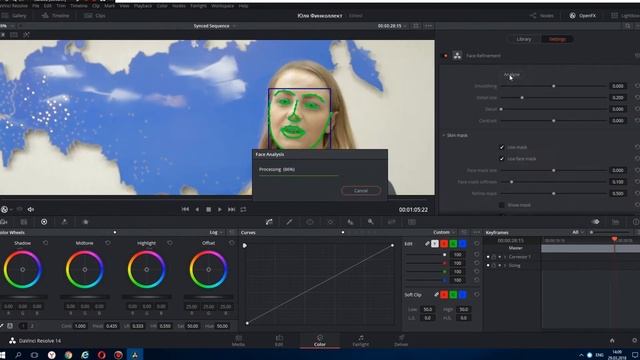640x360 pixels.
Task: Open the Key palette icon
Action: click(371, 222)
